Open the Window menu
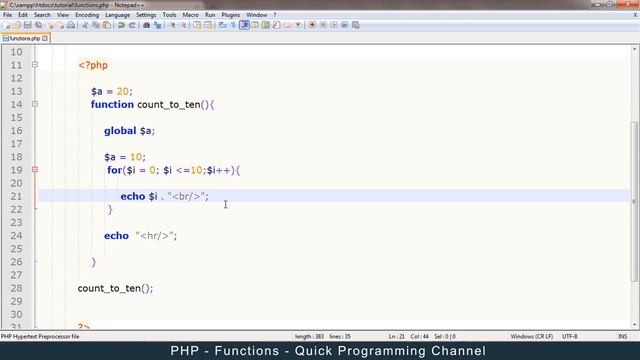640x360 pixels. tap(256, 15)
